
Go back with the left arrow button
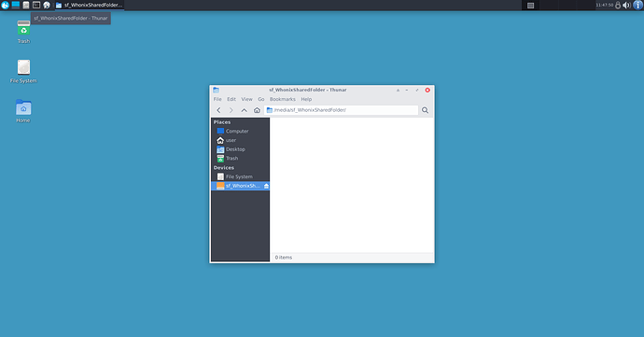click(218, 110)
